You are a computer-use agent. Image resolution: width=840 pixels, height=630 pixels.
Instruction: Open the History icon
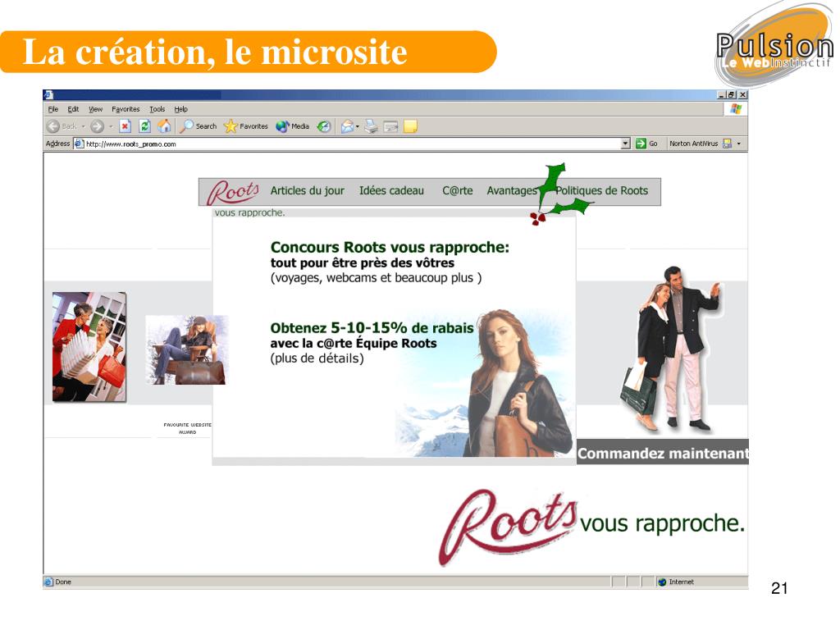tap(323, 126)
